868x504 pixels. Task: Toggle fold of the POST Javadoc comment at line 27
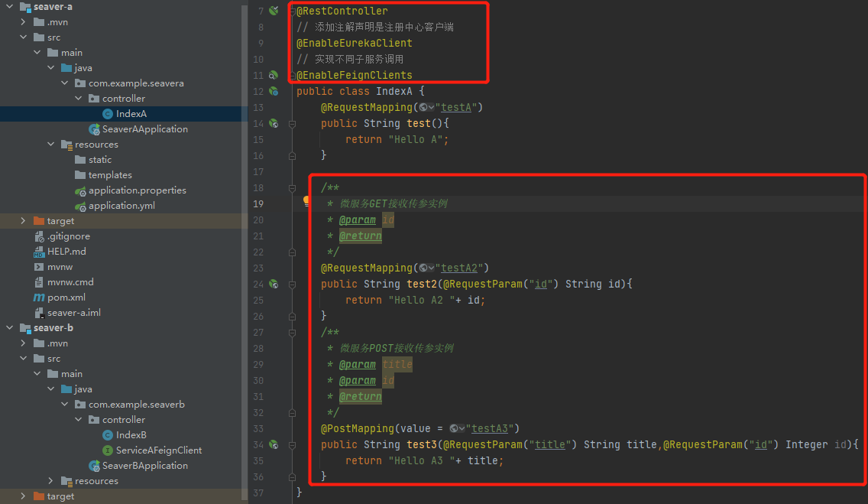pos(292,333)
